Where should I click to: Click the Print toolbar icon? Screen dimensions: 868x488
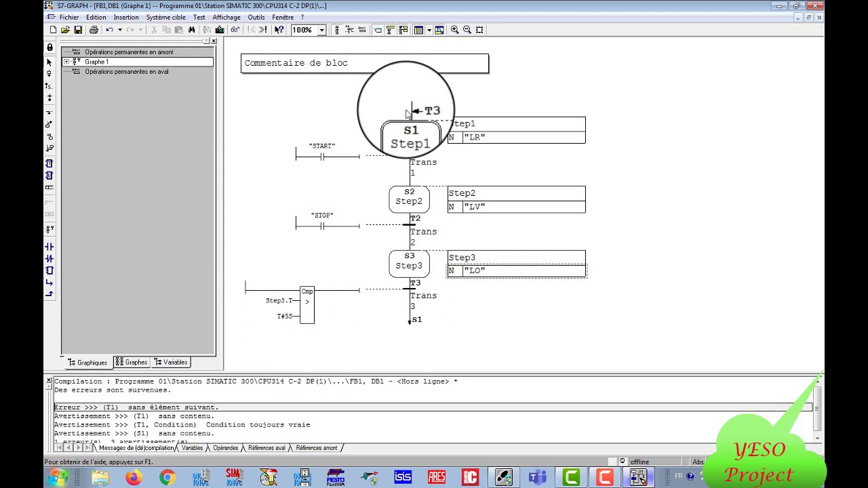click(94, 30)
